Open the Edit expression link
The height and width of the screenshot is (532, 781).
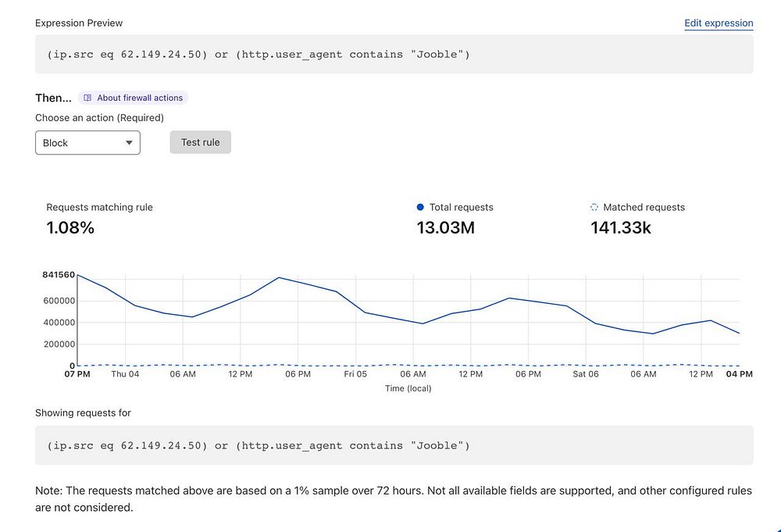[719, 23]
